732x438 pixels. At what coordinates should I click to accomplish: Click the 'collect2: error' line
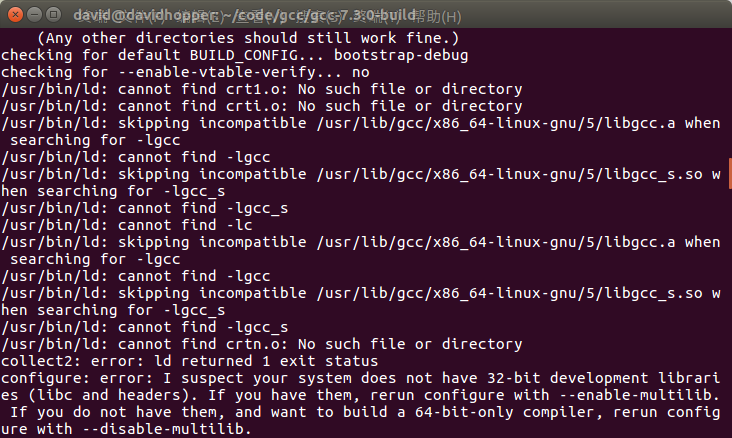click(190, 360)
